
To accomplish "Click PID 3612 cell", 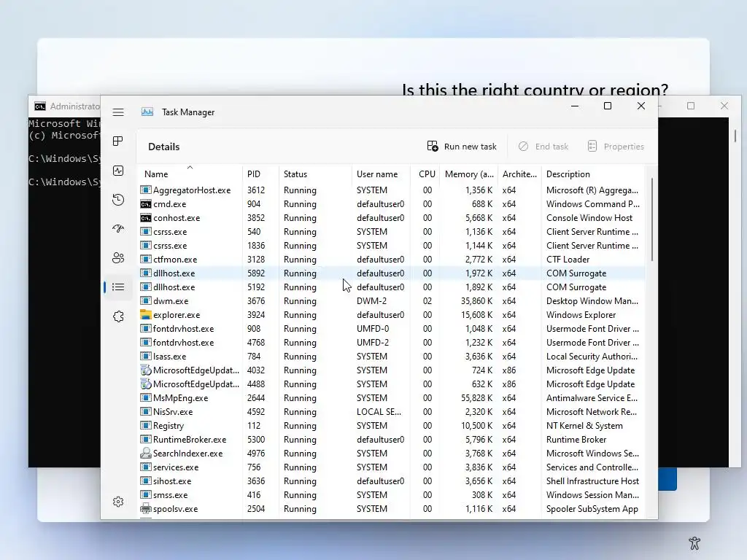I will (256, 190).
